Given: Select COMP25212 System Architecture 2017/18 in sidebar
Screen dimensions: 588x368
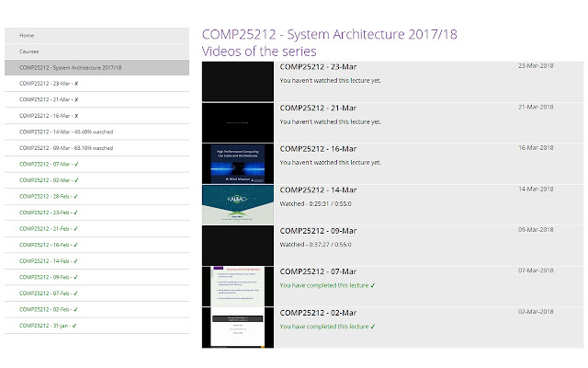Looking at the screenshot, I should pyautogui.click(x=96, y=67).
